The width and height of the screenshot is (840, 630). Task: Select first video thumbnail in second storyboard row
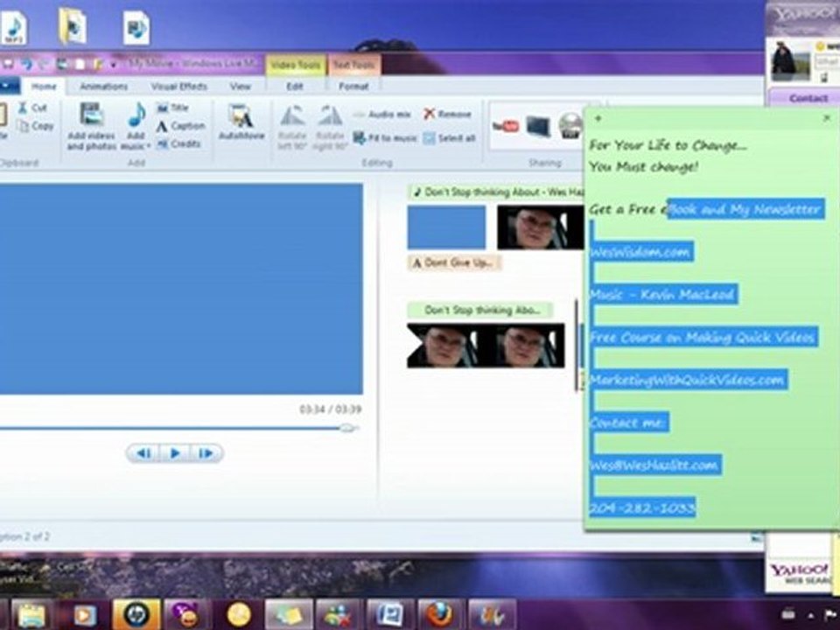point(446,346)
